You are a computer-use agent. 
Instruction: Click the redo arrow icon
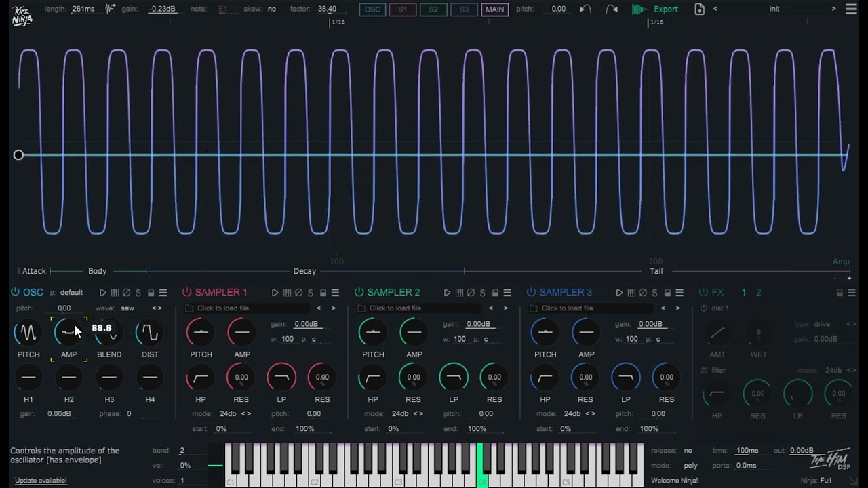point(611,9)
